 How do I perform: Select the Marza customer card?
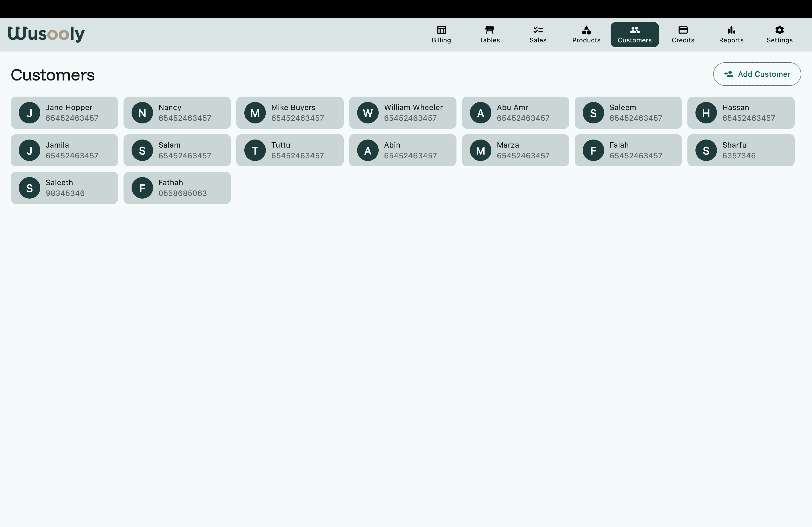(515, 150)
